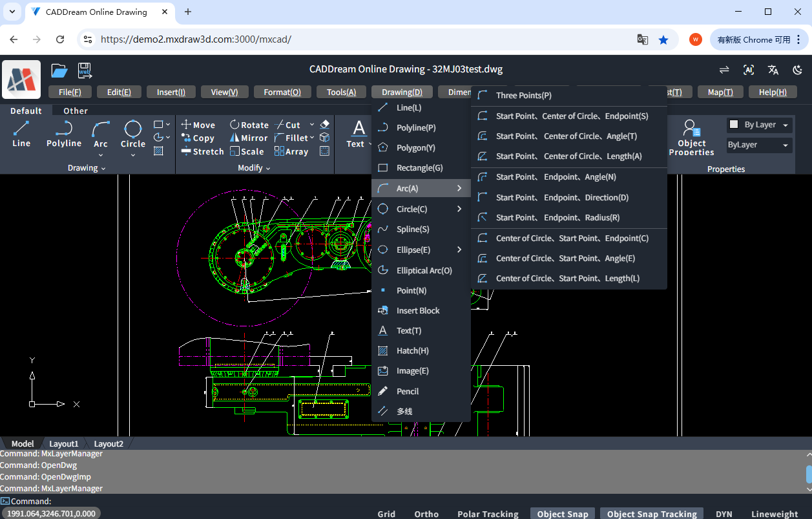Viewport: 812px width, 519px height.
Task: Toggle dark mode with the moon icon
Action: coord(798,70)
